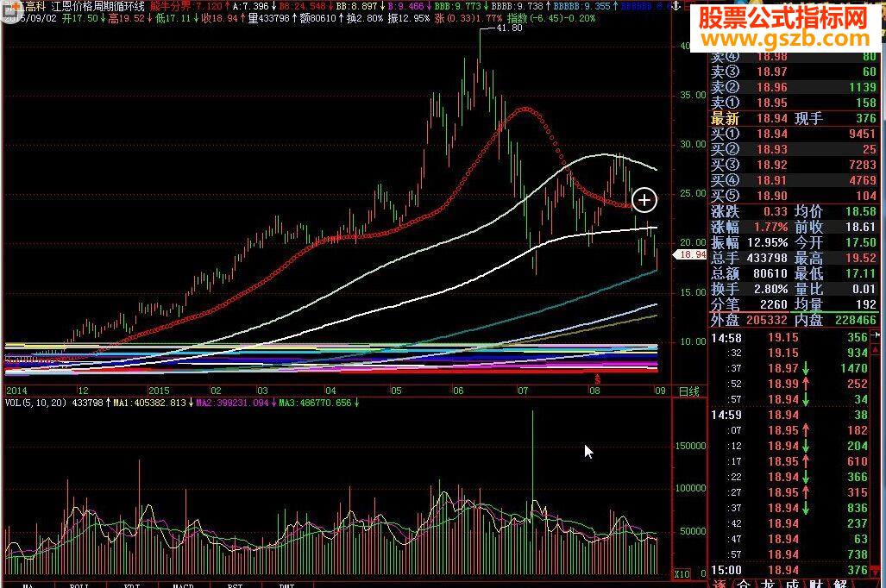
Task: Click the 总额 80610 value
Action: click(770, 273)
